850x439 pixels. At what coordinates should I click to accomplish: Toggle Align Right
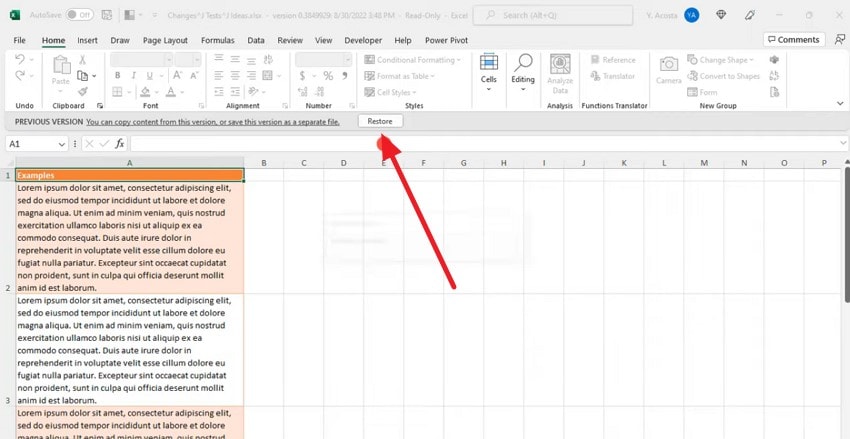tap(252, 76)
